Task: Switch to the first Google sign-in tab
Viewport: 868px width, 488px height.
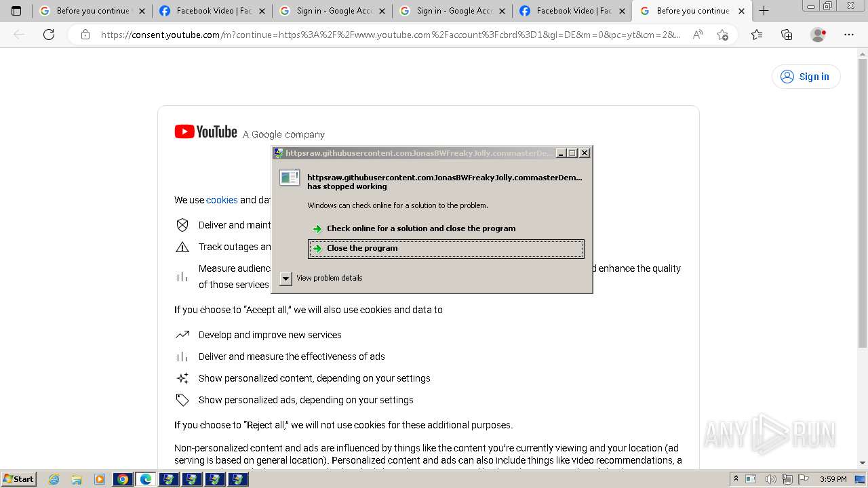Action: [332, 11]
